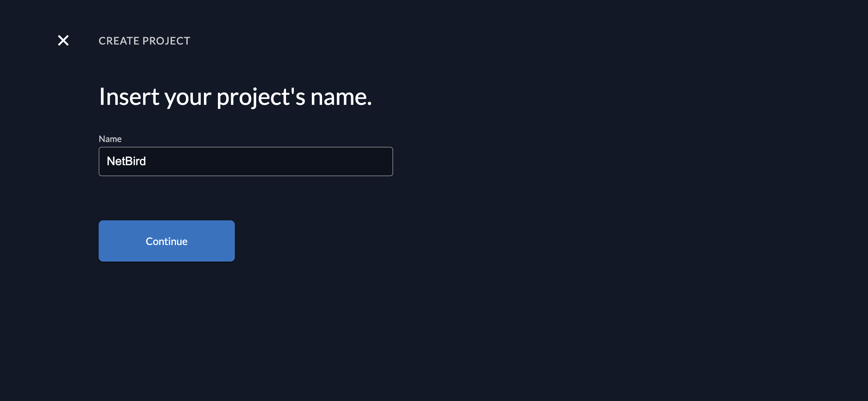
Task: Click the X icon beside Create Project
Action: (63, 40)
